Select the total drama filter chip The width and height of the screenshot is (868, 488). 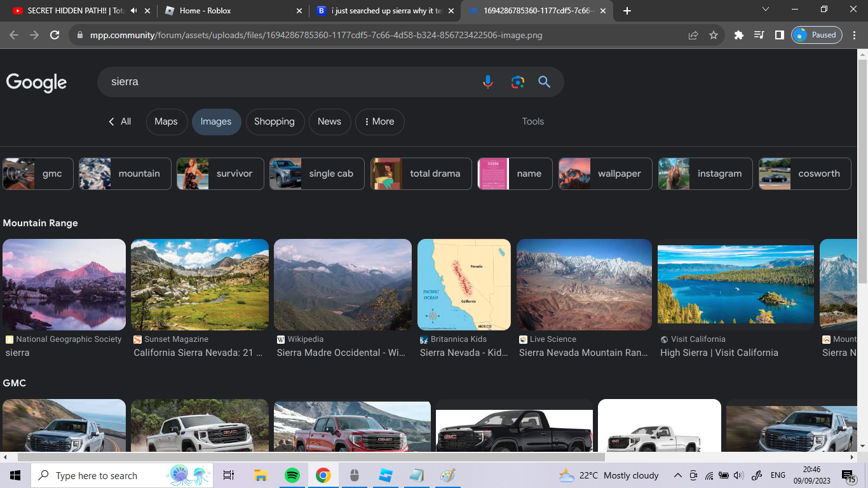421,173
